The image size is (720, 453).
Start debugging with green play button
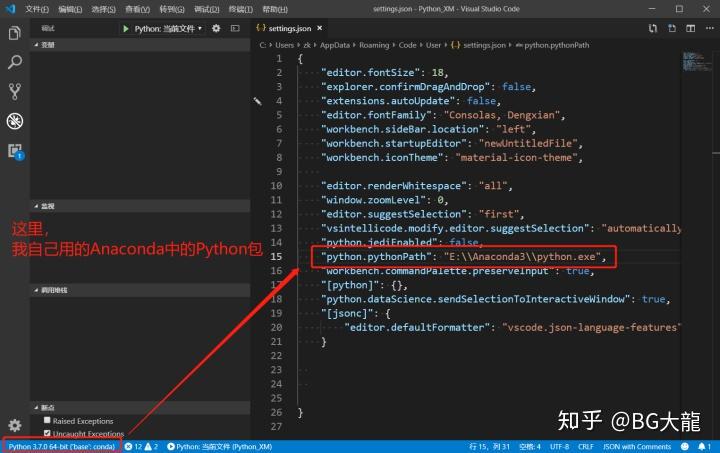pyautogui.click(x=125, y=28)
